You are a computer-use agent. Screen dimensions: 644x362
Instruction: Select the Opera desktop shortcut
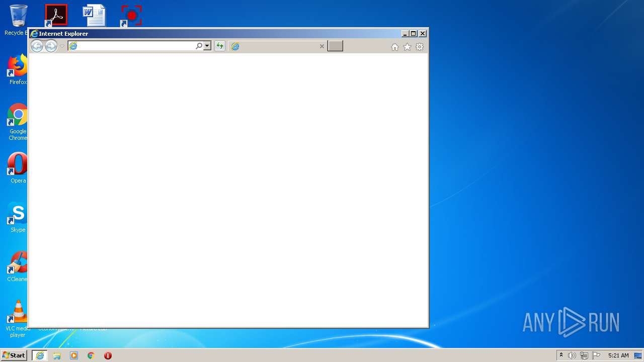coord(18,168)
